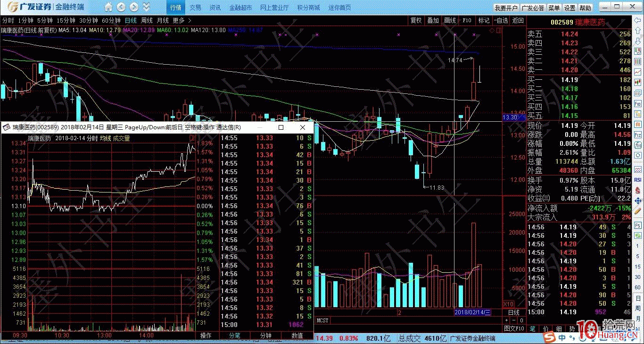
Task: Click the Sogou input method S icon
Action: (x=549, y=337)
